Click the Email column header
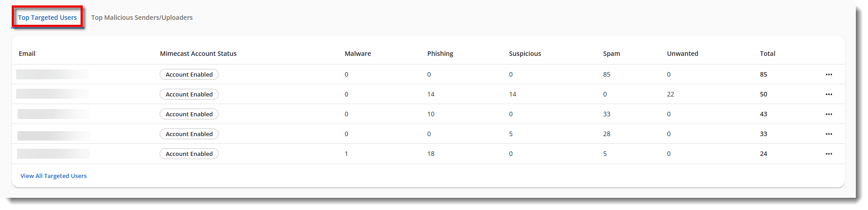Viewport: 868px width, 210px height. tap(27, 54)
